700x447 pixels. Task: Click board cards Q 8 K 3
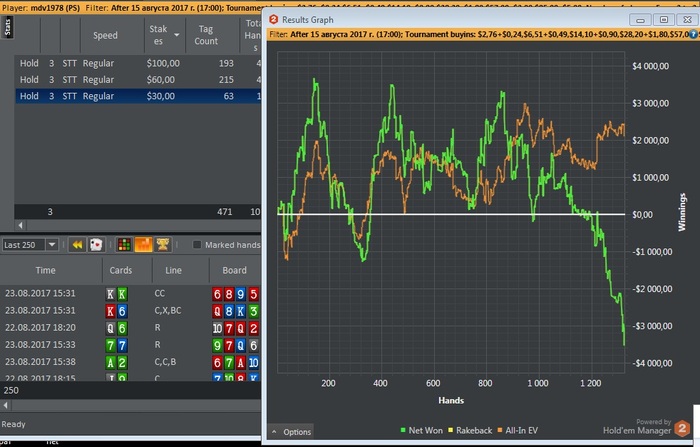[236, 311]
